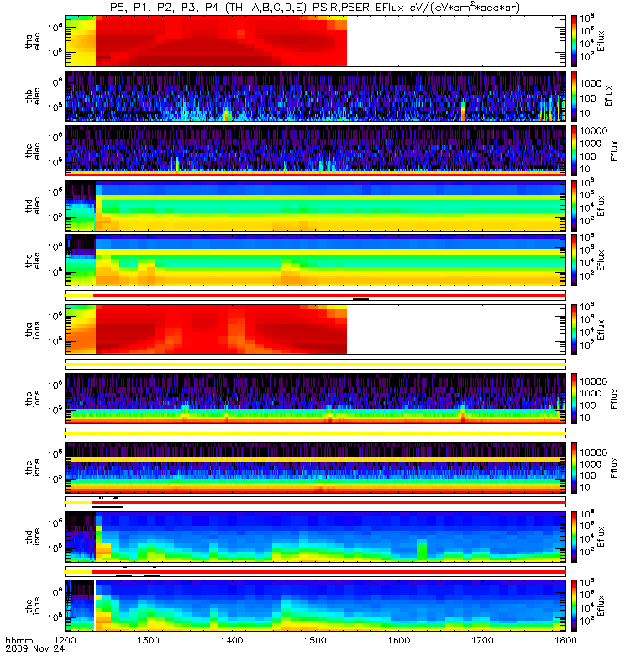
Task: Click the thb ions color scale bar
Action: pyautogui.click(x=574, y=398)
